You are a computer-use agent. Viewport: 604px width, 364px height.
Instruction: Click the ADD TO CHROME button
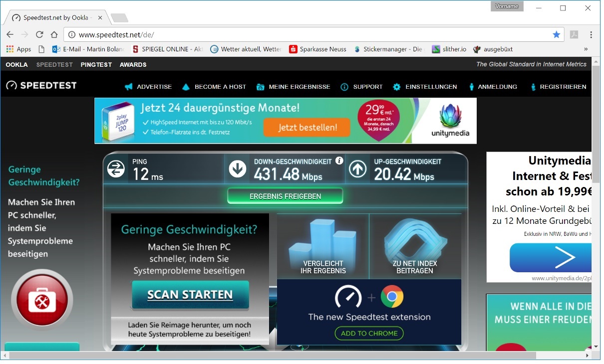(x=369, y=333)
